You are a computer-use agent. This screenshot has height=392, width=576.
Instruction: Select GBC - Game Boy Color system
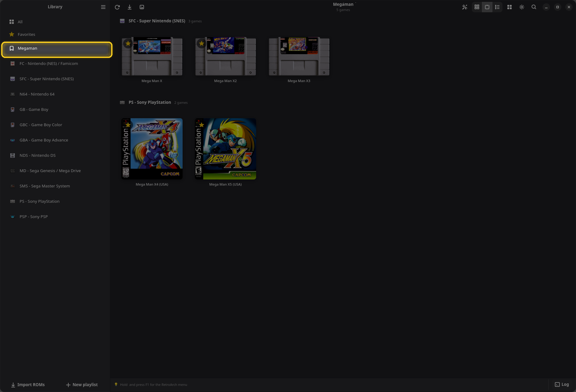click(x=55, y=125)
